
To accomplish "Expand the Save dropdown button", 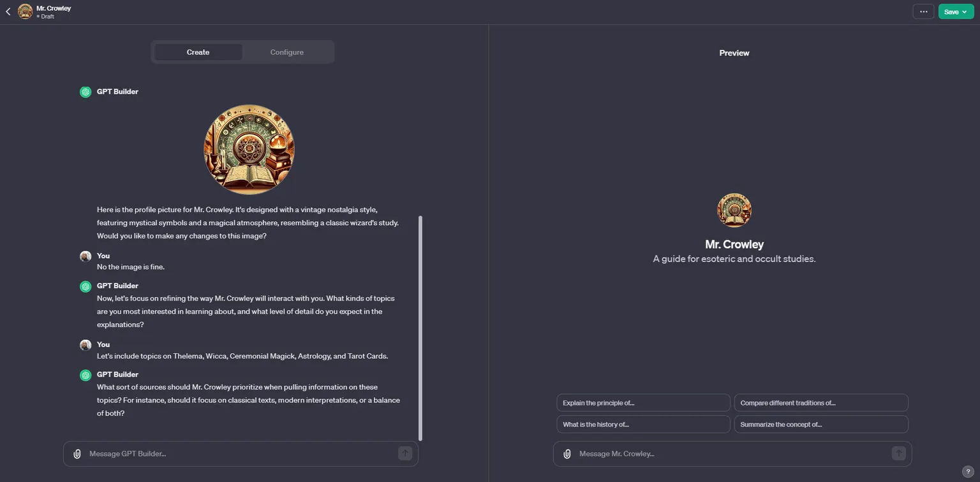I will 955,11.
